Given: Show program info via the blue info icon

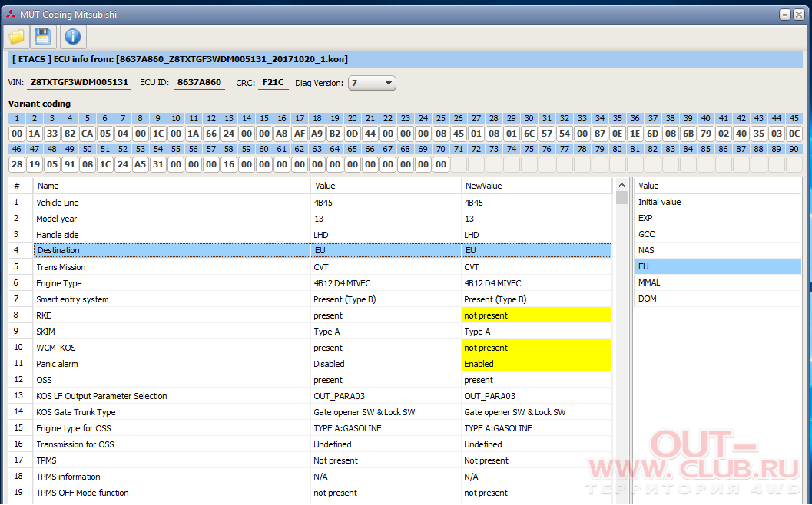Looking at the screenshot, I should coord(73,37).
